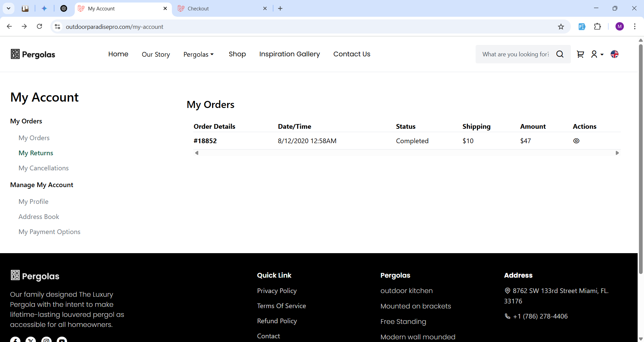This screenshot has height=342, width=644.
Task: Click table scroll right arrow
Action: click(x=617, y=153)
